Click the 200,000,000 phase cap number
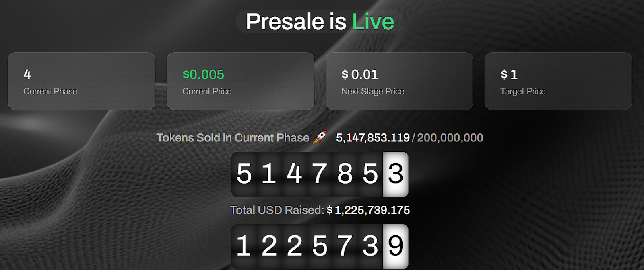The image size is (644, 270). (x=450, y=138)
